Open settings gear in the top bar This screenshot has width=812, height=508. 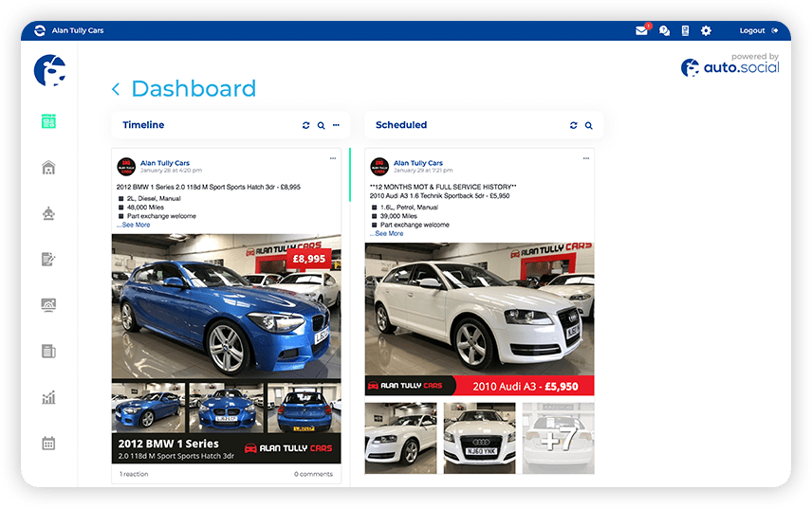[706, 31]
